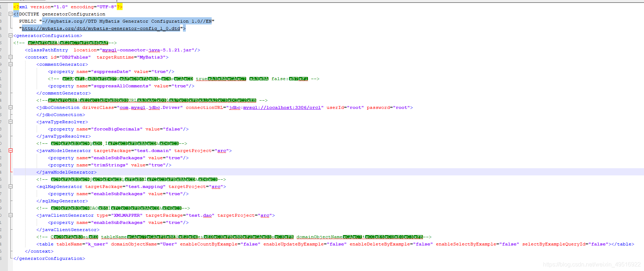This screenshot has width=644, height=271.
Task: Click enableSubPackages property under javaClientGenerator
Action: pyautogui.click(x=118, y=222)
